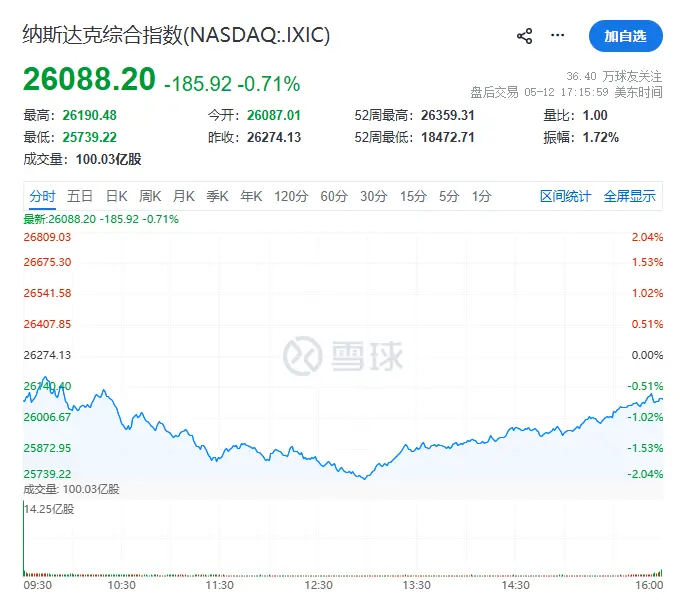This screenshot has width=680, height=603.
Task: Click the 量比 value 1.00
Action: click(x=595, y=115)
